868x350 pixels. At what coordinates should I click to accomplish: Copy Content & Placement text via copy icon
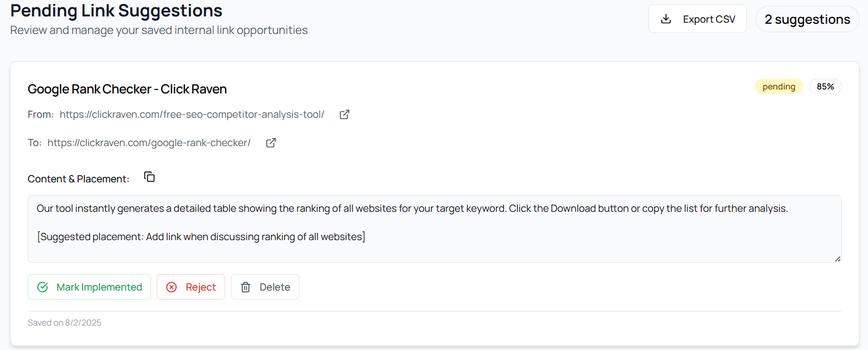(149, 177)
